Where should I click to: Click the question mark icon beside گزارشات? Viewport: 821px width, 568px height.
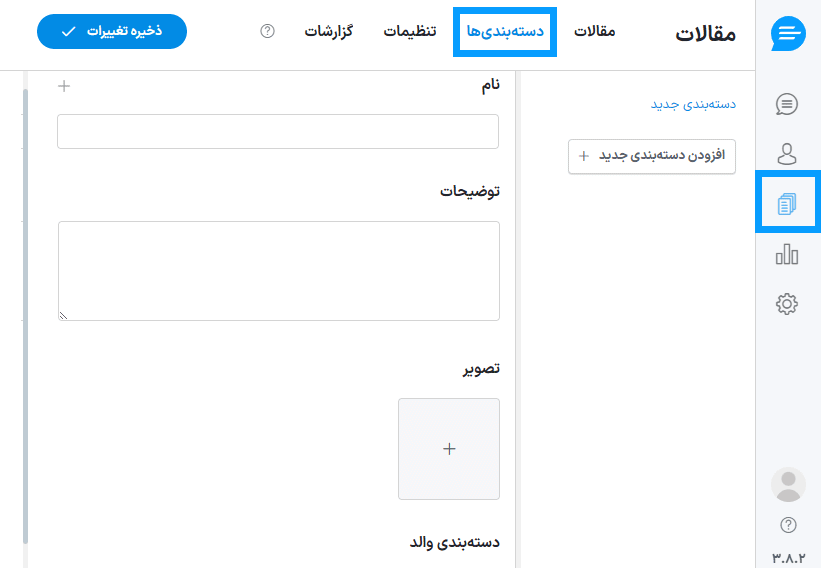[267, 32]
